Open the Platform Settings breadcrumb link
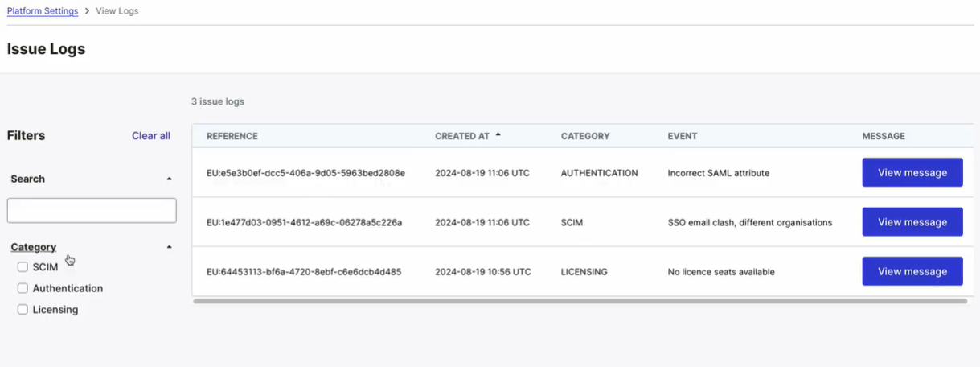 [x=43, y=11]
